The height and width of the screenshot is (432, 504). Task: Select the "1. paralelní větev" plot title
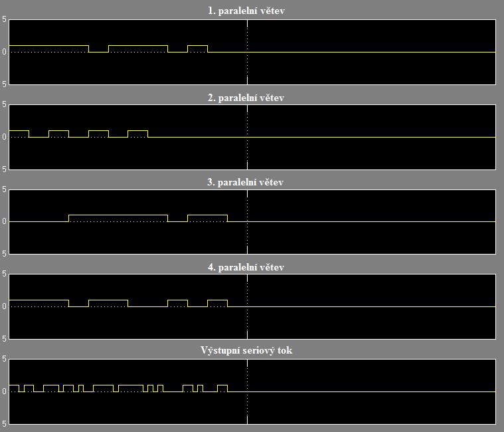pyautogui.click(x=246, y=11)
